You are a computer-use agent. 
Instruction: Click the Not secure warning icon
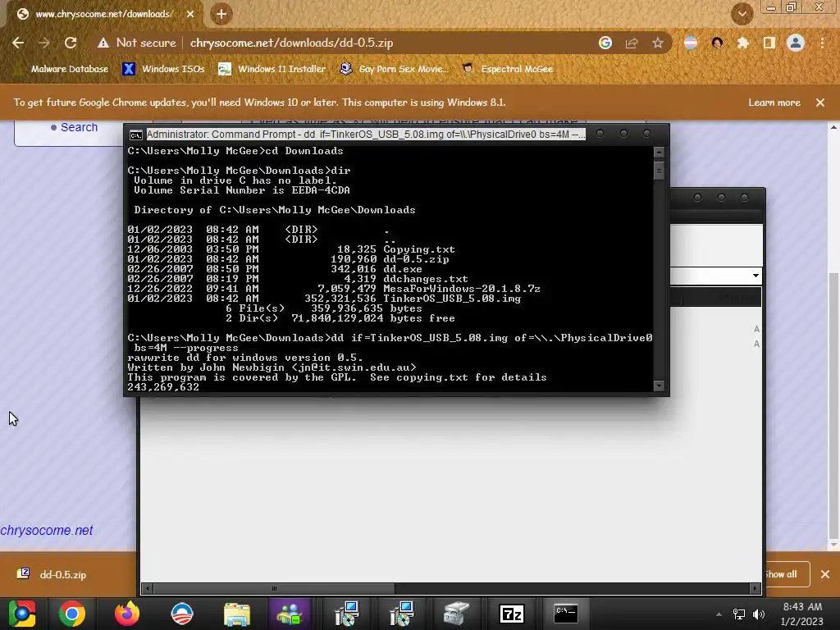(103, 43)
